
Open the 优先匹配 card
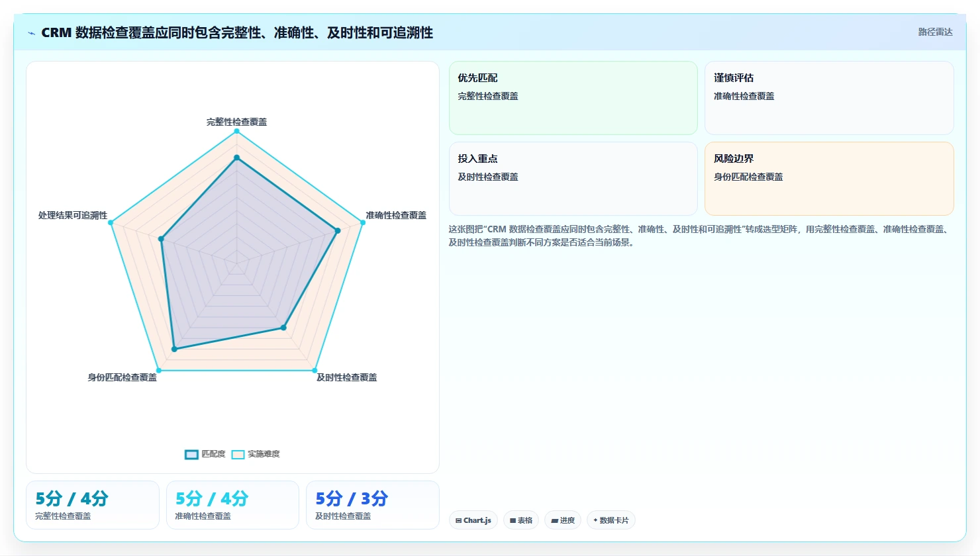click(x=573, y=98)
